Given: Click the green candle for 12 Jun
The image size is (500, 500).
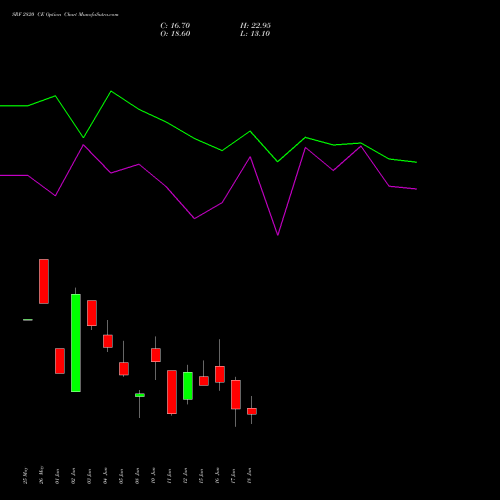Looking at the screenshot, I should (x=188, y=386).
